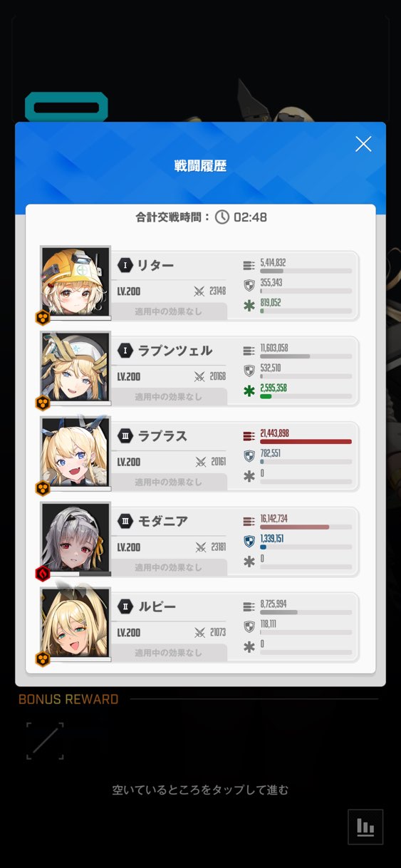The width and height of the screenshot is (401, 868).
Task: Tap モダニア character portrait
Action: pos(75,539)
